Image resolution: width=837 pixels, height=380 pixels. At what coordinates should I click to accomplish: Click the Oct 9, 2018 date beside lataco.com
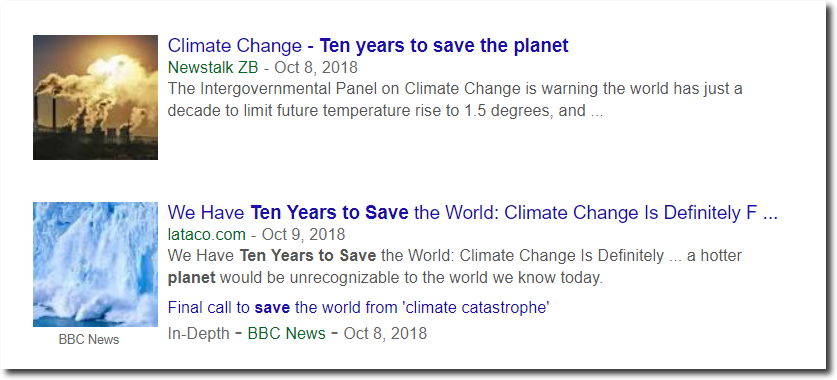302,234
